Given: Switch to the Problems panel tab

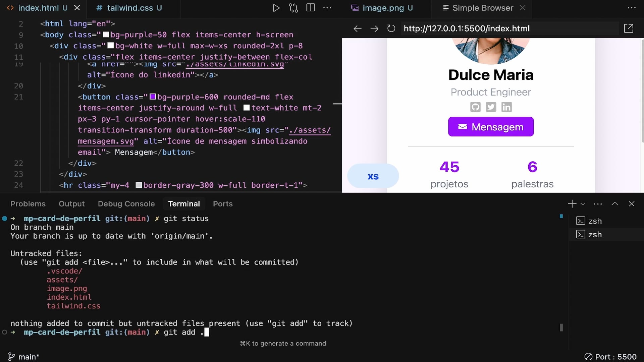Looking at the screenshot, I should tap(28, 204).
